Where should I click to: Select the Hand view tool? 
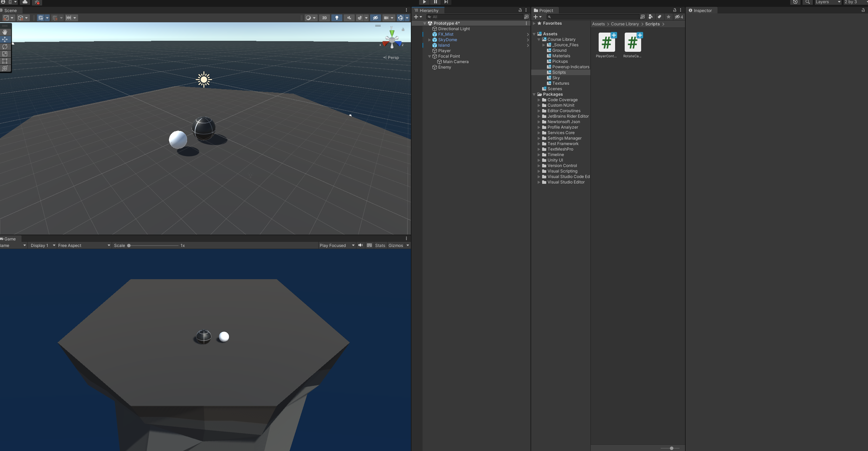click(5, 32)
